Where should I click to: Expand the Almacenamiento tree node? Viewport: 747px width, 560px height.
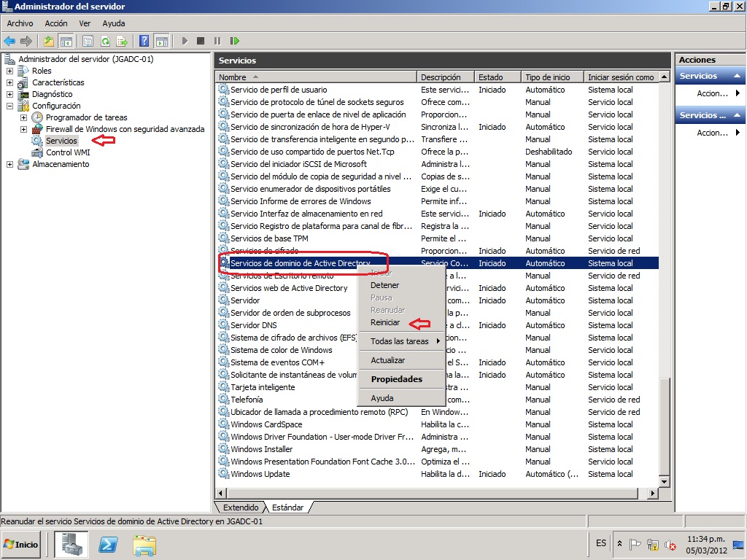tap(9, 164)
